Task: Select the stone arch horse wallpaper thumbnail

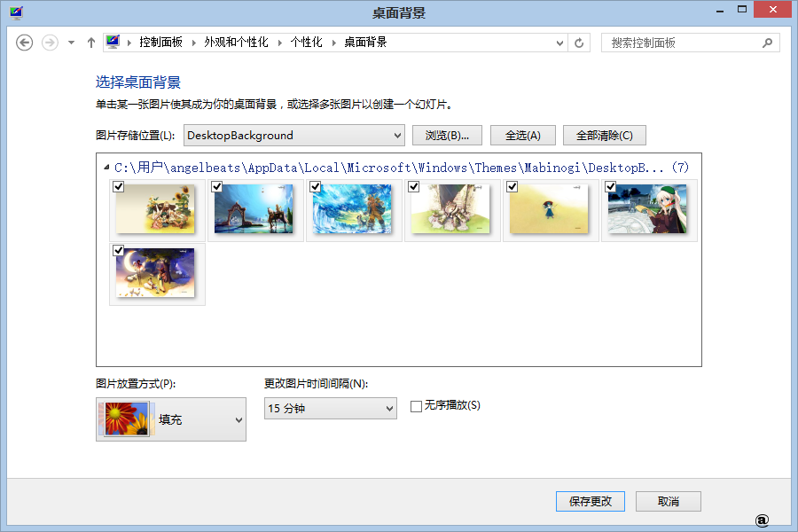Action: (x=254, y=208)
